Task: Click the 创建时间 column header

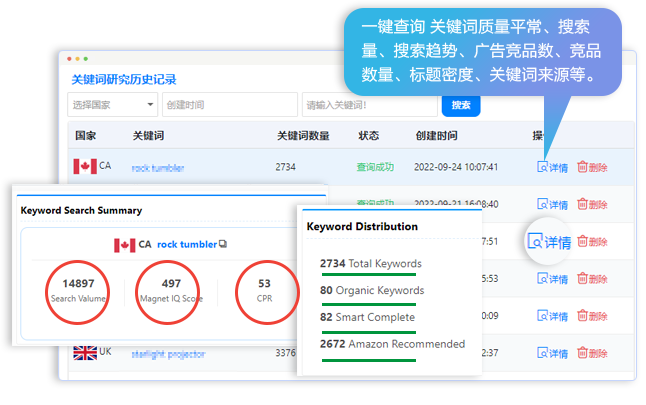Action: pyautogui.click(x=437, y=135)
